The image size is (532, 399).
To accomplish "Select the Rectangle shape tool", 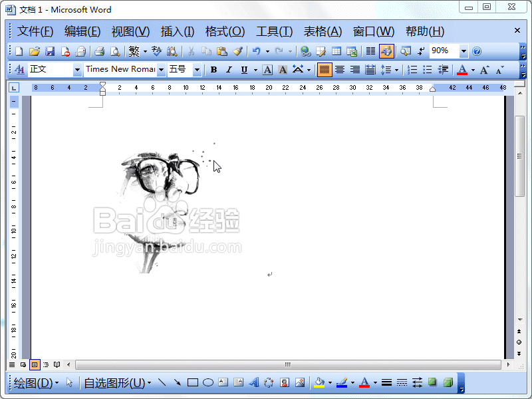I will click(x=193, y=383).
